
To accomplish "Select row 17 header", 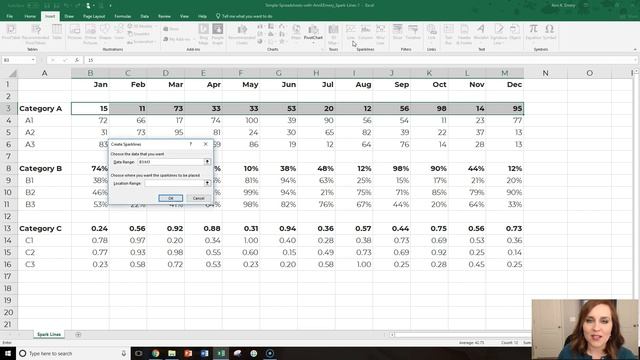I will 8,276.
